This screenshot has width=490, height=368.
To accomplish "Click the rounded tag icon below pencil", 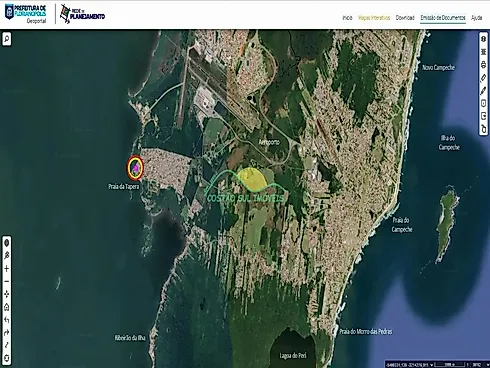I will [483, 103].
